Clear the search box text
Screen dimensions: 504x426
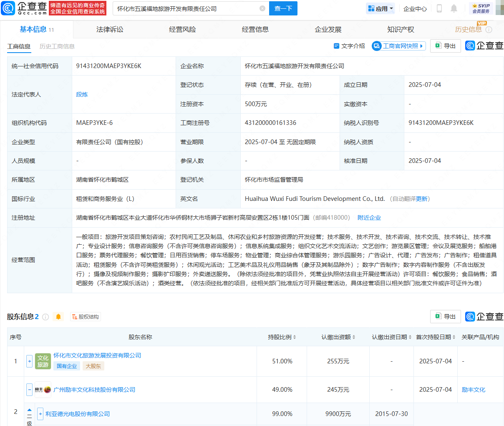[x=262, y=8]
